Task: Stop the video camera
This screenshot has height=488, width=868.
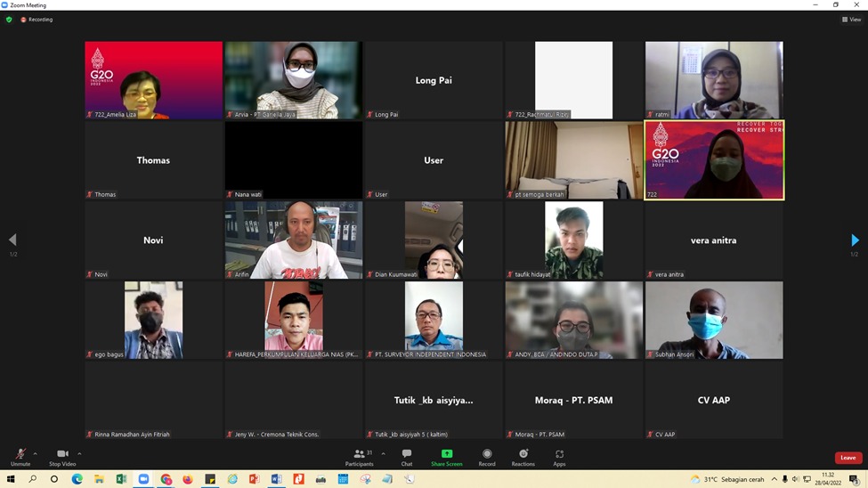Action: [x=62, y=457]
